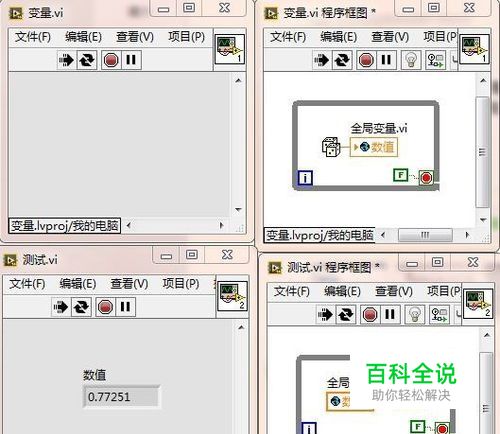Image resolution: width=500 pixels, height=434 pixels.
Task: Open 编辑(E) menu in 变量.vi 程序框图
Action: [x=339, y=37]
